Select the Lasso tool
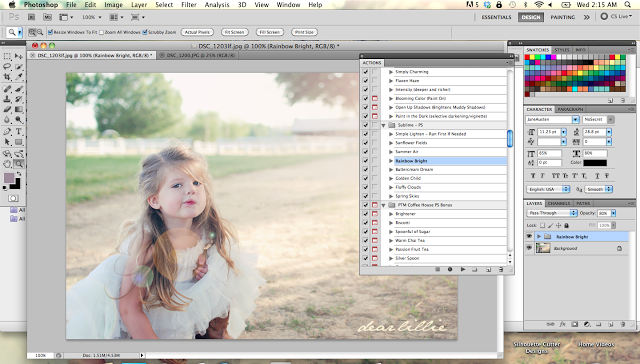640x364 pixels. pyautogui.click(x=7, y=67)
